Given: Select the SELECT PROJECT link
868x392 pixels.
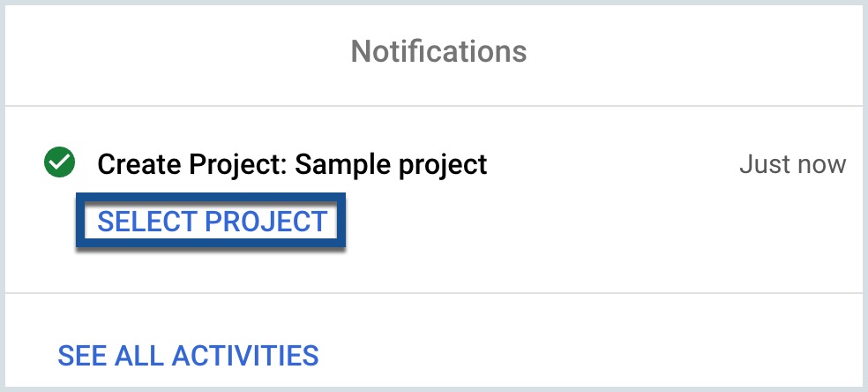Looking at the screenshot, I should click(212, 222).
